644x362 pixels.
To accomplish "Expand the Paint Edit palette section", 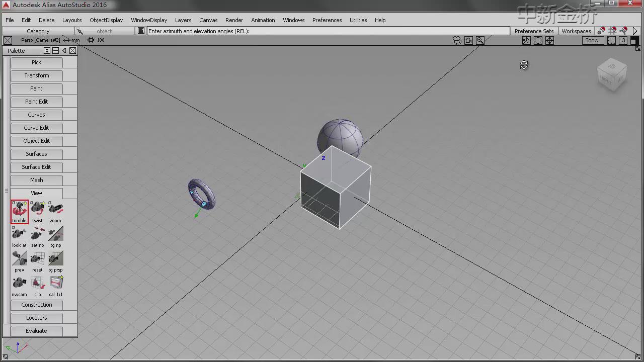I will pyautogui.click(x=36, y=102).
